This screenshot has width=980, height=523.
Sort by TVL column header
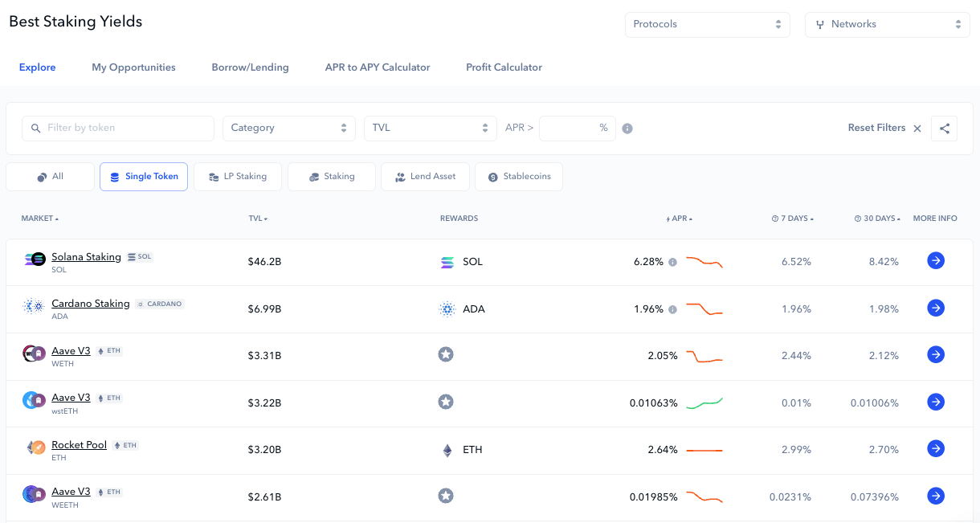258,219
